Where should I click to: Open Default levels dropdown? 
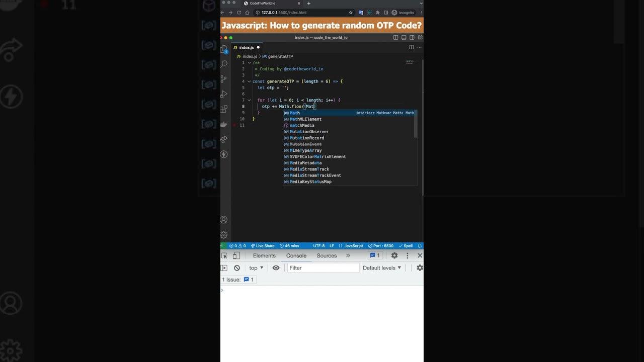382,268
